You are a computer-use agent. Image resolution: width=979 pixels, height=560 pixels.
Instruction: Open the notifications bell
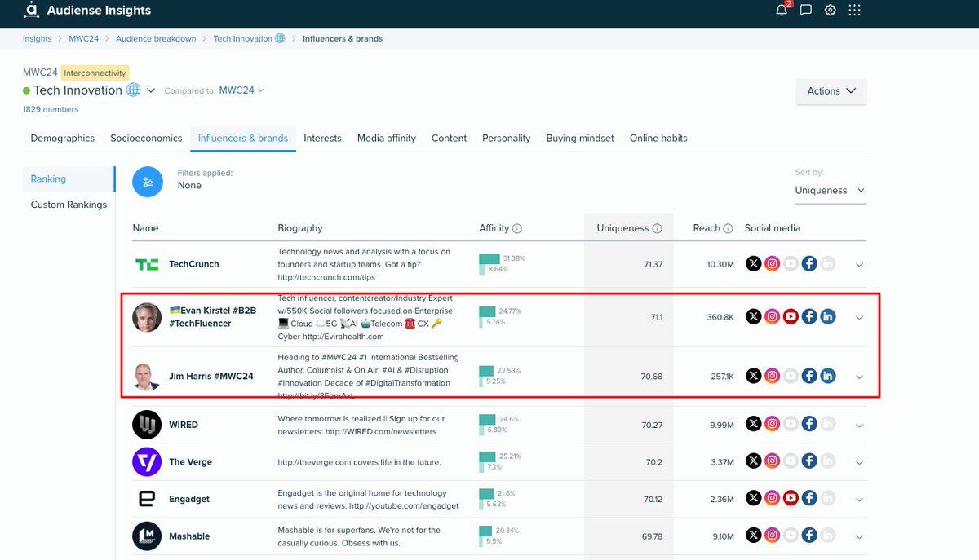[x=782, y=11]
